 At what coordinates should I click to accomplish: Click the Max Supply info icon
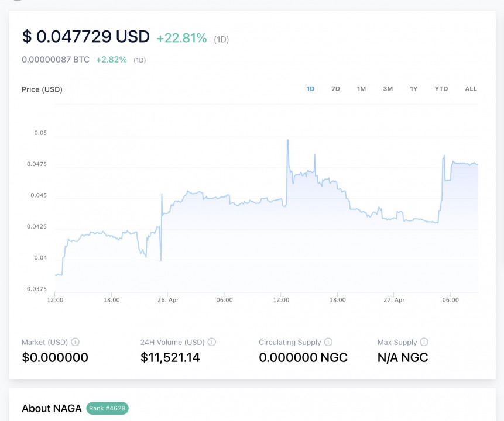[424, 342]
